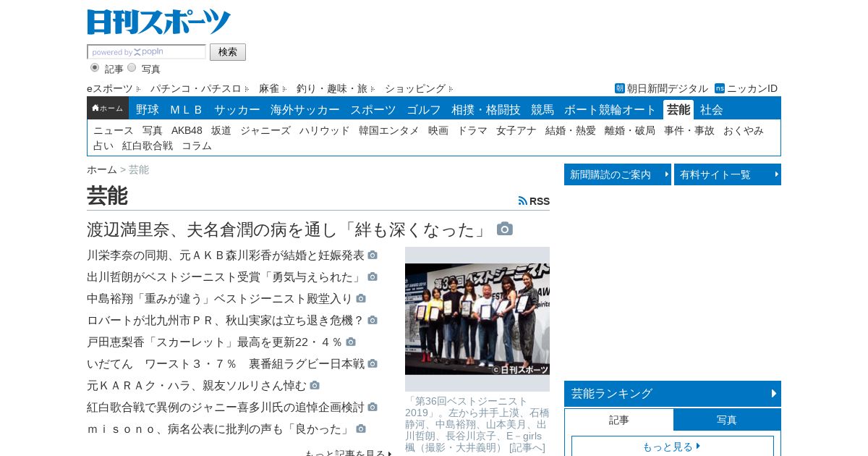868x456 pixels.
Task: Click the popIn search input field
Action: point(147,52)
